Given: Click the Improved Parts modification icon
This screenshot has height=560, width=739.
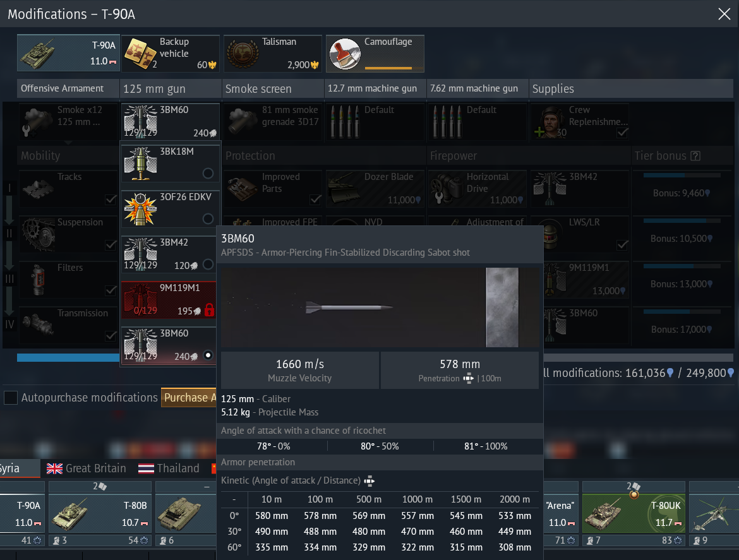Looking at the screenshot, I should 243,188.
